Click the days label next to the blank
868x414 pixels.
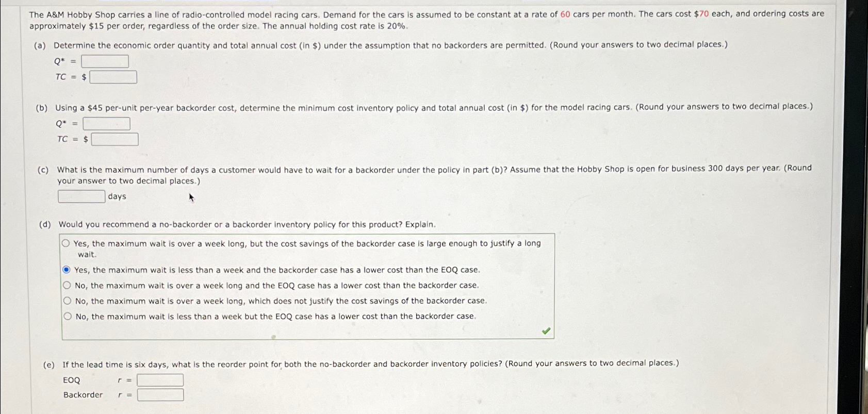coord(117,196)
